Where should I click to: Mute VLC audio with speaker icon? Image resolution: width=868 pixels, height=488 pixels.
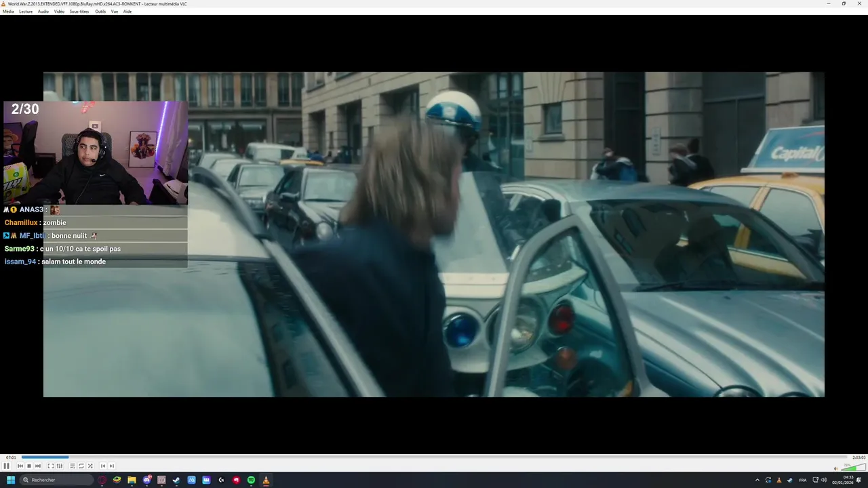(836, 468)
